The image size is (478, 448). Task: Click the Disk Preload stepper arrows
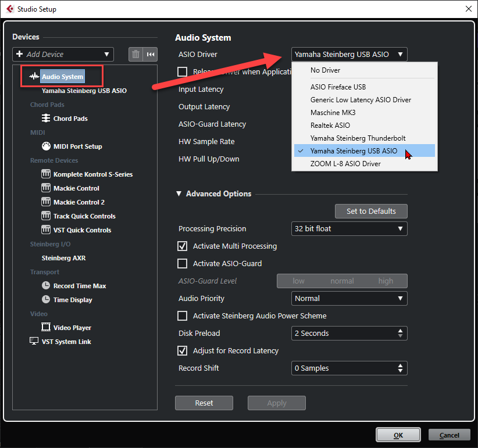400,333
